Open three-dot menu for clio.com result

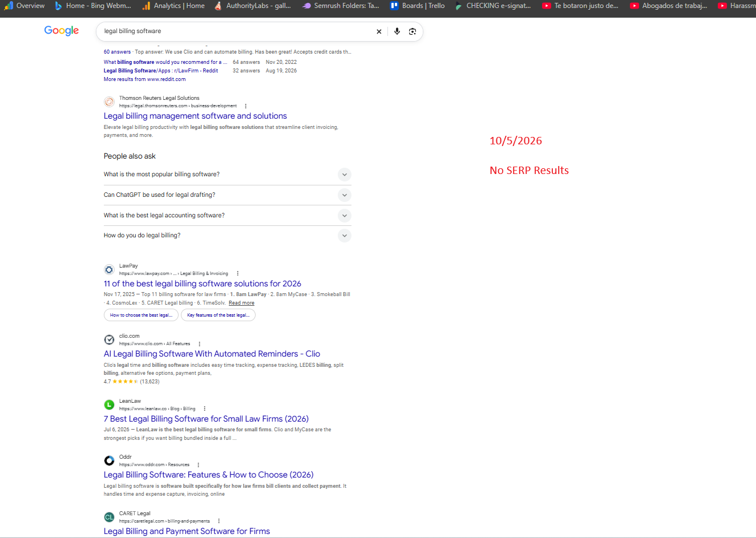click(199, 344)
